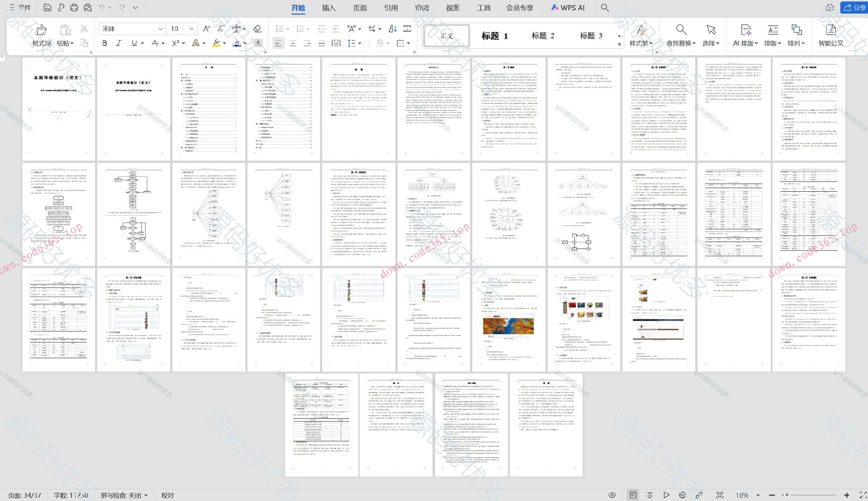Click the 分享 share button
The height and width of the screenshot is (501, 868).
coord(854,8)
